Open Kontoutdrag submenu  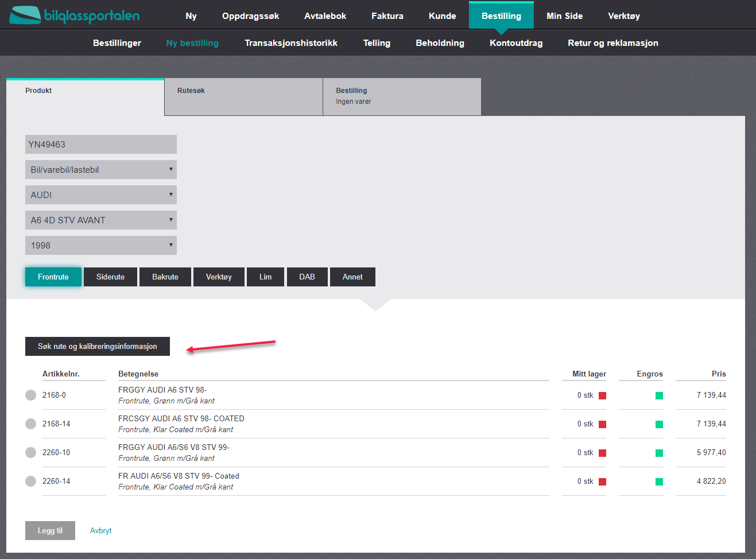[x=516, y=43]
